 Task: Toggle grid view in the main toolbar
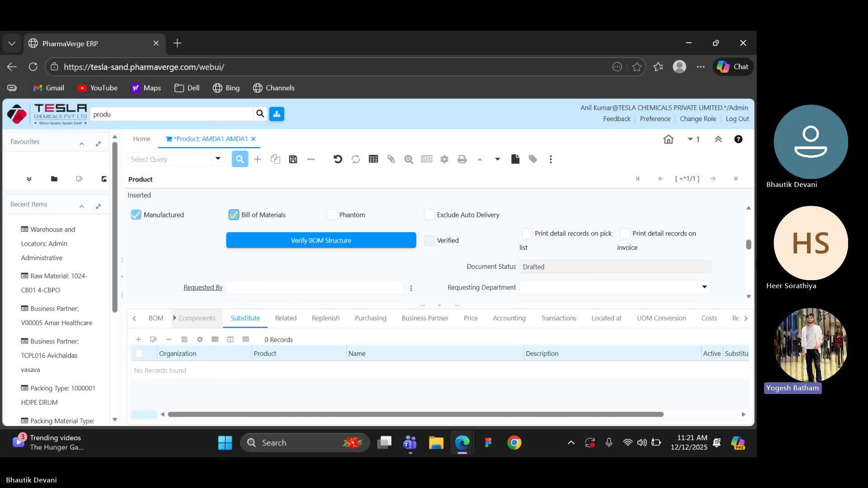pyautogui.click(x=373, y=159)
